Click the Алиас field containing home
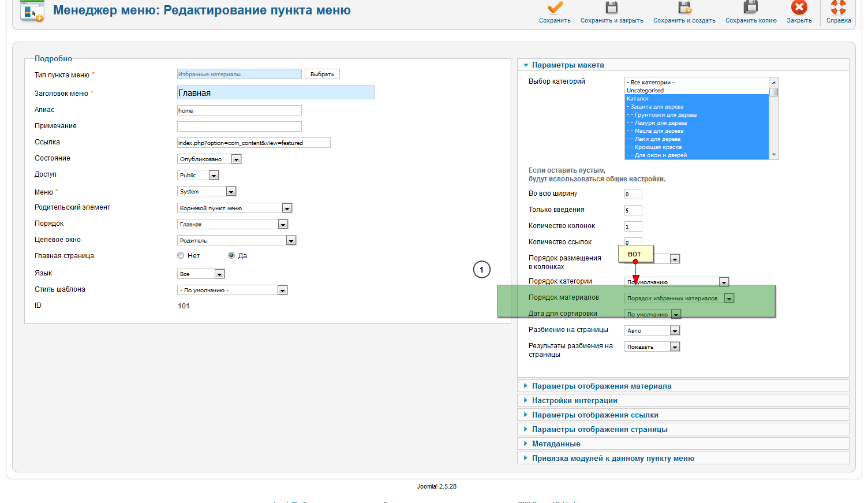 coord(240,110)
